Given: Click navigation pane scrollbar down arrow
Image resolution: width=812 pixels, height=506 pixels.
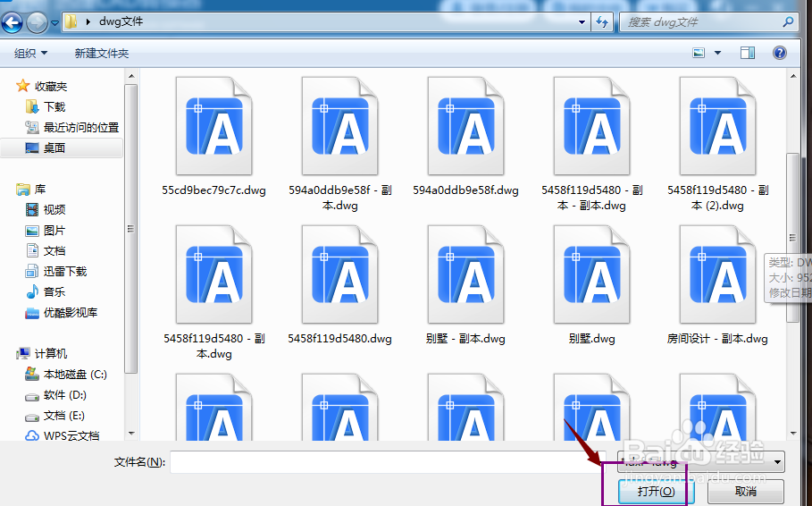Looking at the screenshot, I should [131, 434].
